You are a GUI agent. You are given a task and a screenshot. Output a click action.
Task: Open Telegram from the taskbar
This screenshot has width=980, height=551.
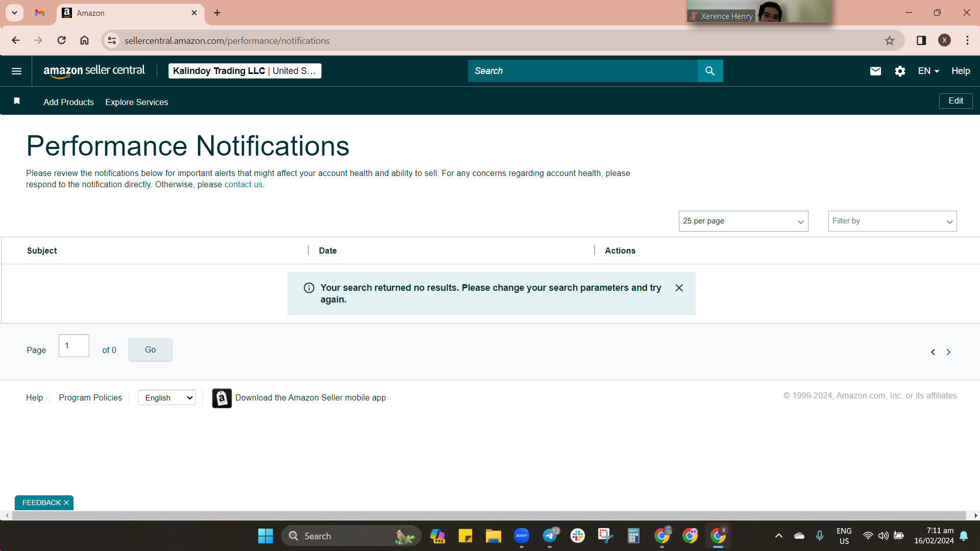550,536
